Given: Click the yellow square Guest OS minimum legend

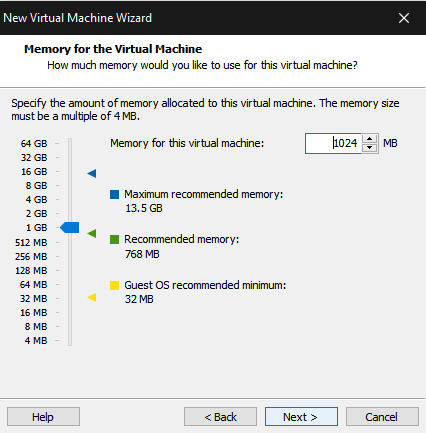Looking at the screenshot, I should coord(114,285).
